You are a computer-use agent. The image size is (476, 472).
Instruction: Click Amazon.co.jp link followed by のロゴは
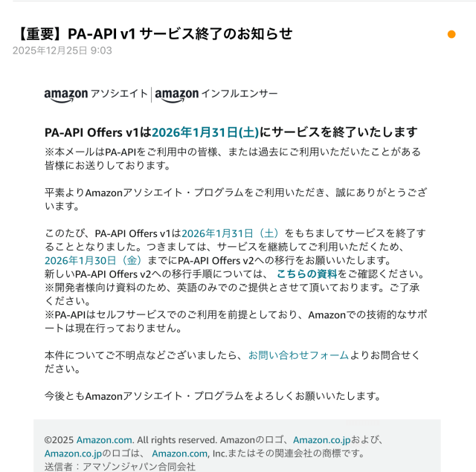(73, 453)
